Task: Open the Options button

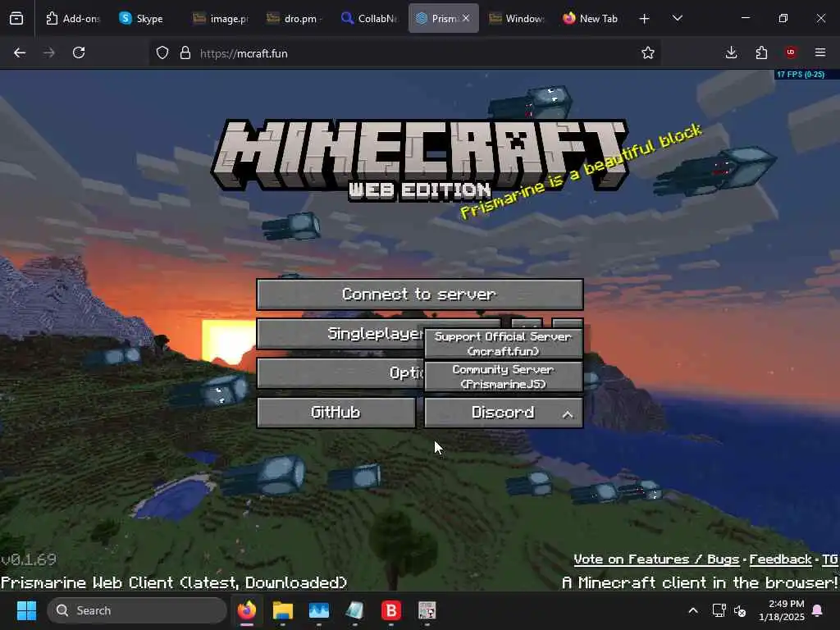Action: 340,373
